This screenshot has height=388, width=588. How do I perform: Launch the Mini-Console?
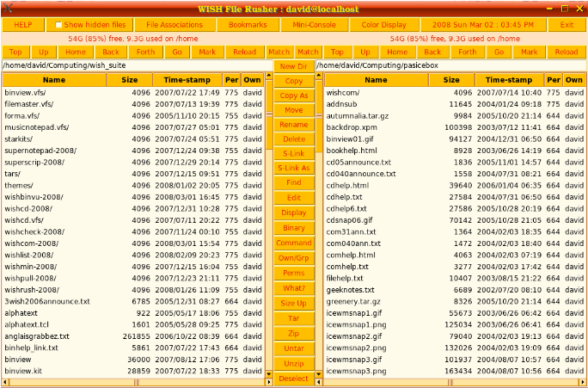(x=315, y=25)
